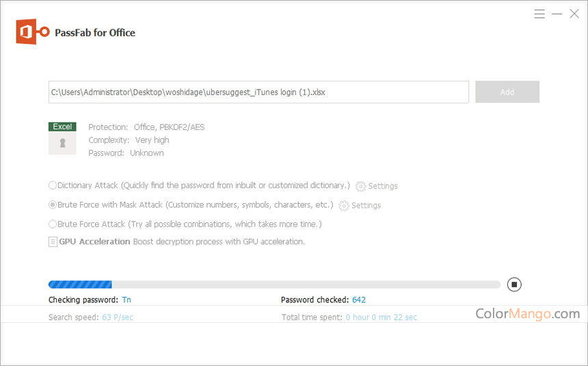Viewport: 588px width, 366px height.
Task: Click the Password checked count 642
Action: (359, 300)
